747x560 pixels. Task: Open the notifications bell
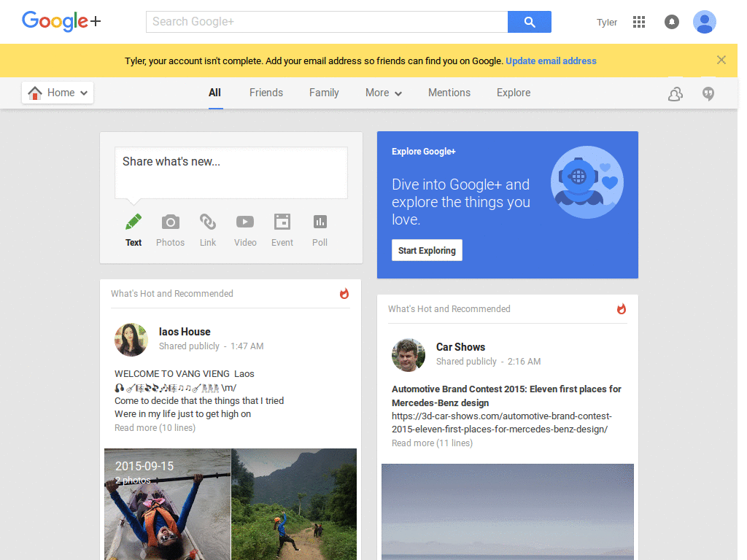pos(672,22)
